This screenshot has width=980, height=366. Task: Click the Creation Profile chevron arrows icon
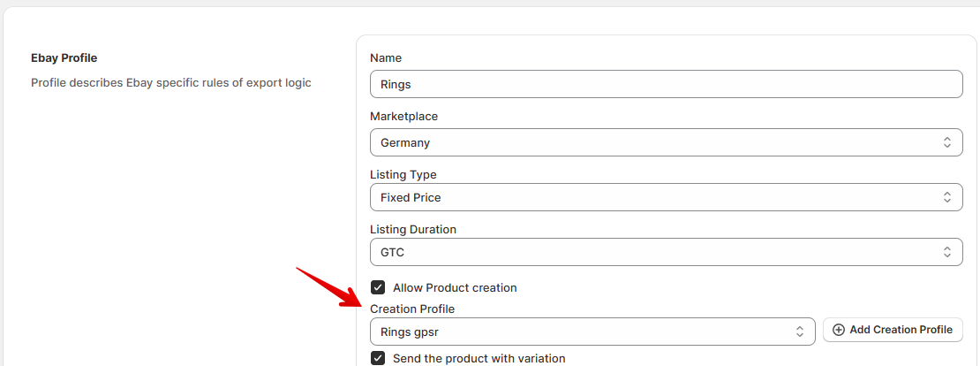[800, 332]
